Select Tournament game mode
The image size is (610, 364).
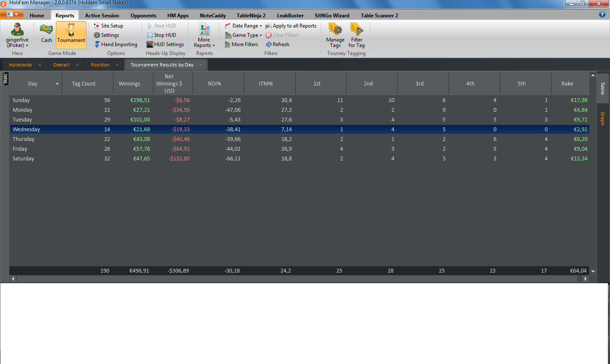(x=71, y=35)
